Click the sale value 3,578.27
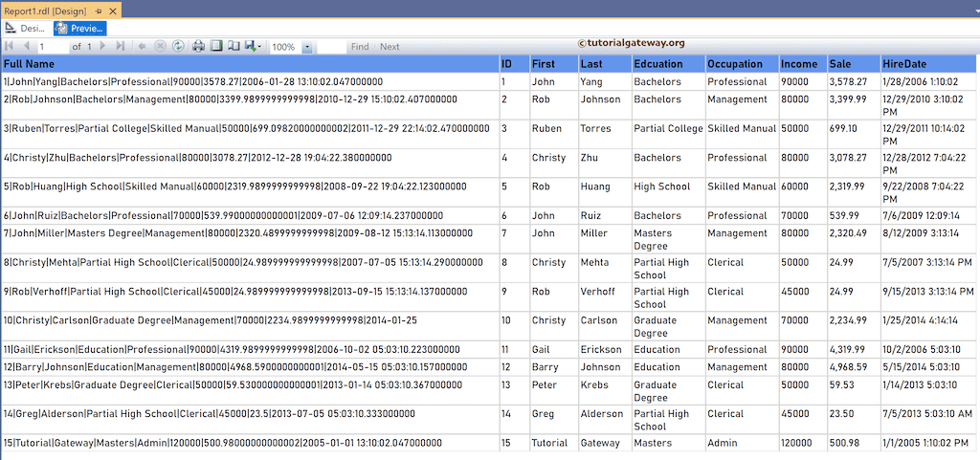This screenshot has width=980, height=460. [x=855, y=81]
